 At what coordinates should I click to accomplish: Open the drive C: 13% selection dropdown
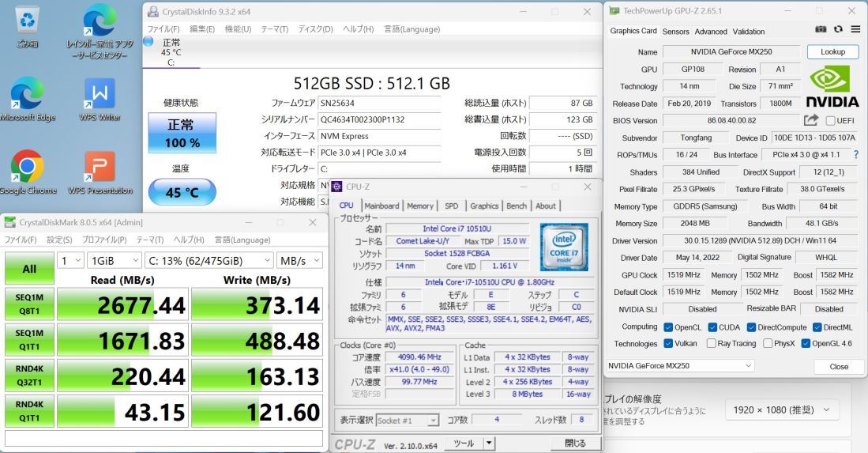tap(209, 260)
